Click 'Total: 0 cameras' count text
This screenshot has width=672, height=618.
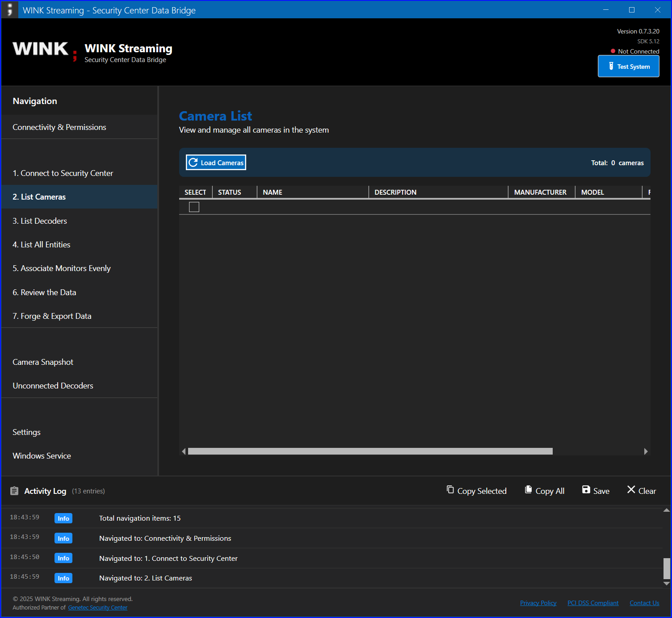click(617, 163)
